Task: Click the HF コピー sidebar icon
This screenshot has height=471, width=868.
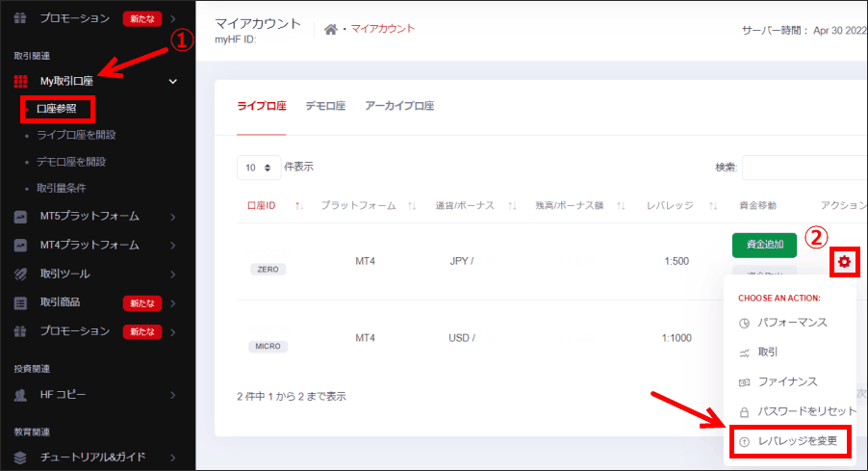Action: click(x=20, y=394)
